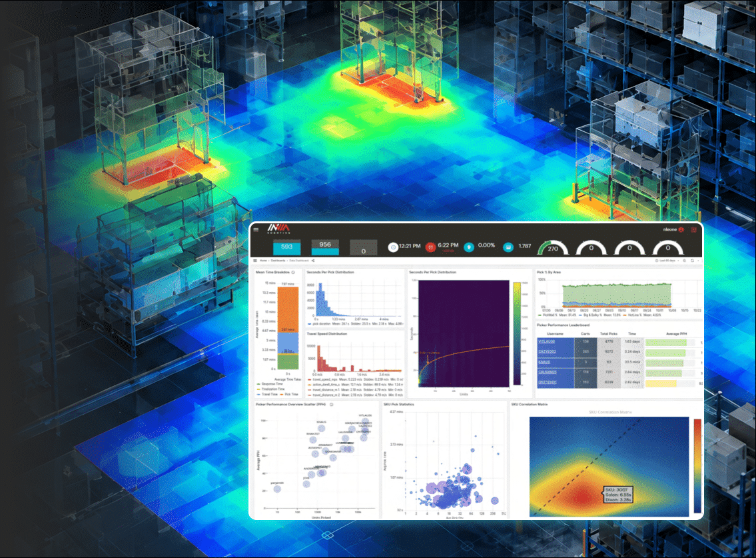Click the refresh icon in the dashboard toolbar
Screen dimensions: 756x558
(692, 261)
